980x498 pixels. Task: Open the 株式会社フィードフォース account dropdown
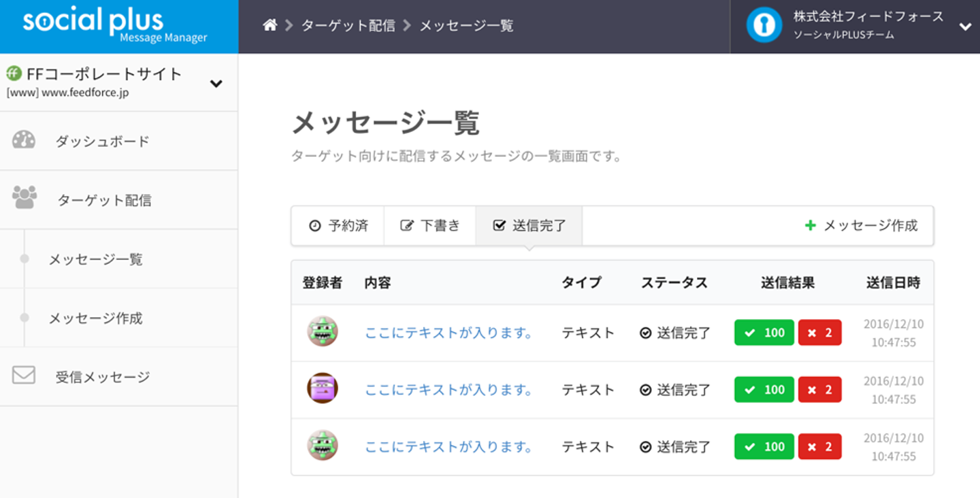965,27
